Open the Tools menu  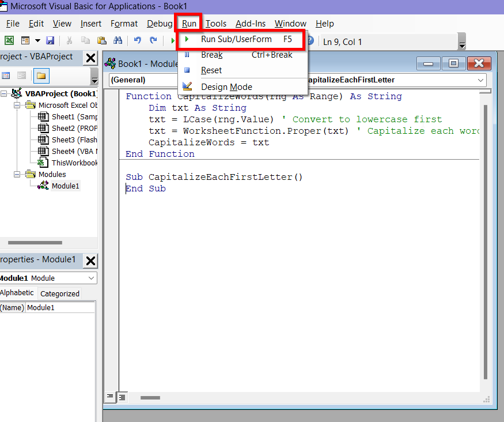pos(216,24)
